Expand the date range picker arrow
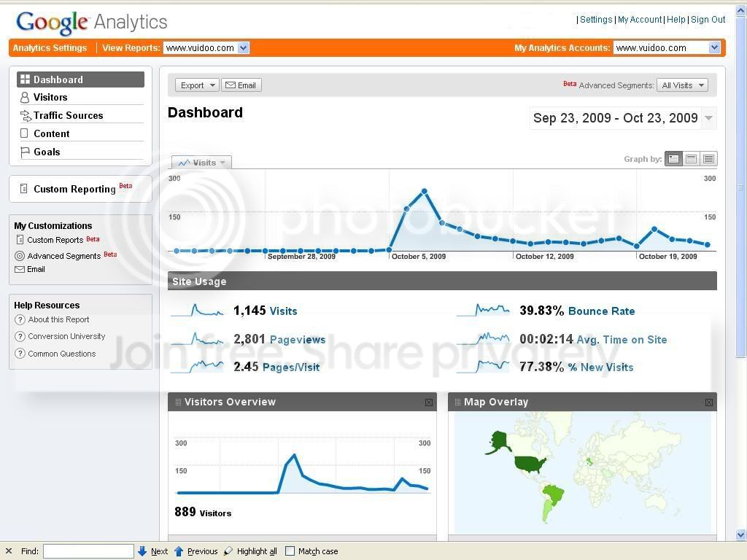The image size is (747, 560). point(709,118)
